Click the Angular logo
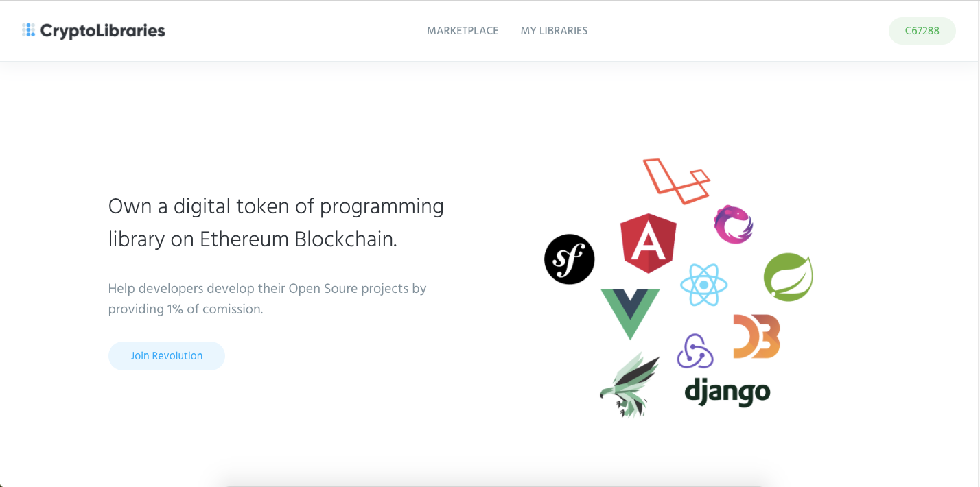This screenshot has height=487, width=980. click(648, 243)
